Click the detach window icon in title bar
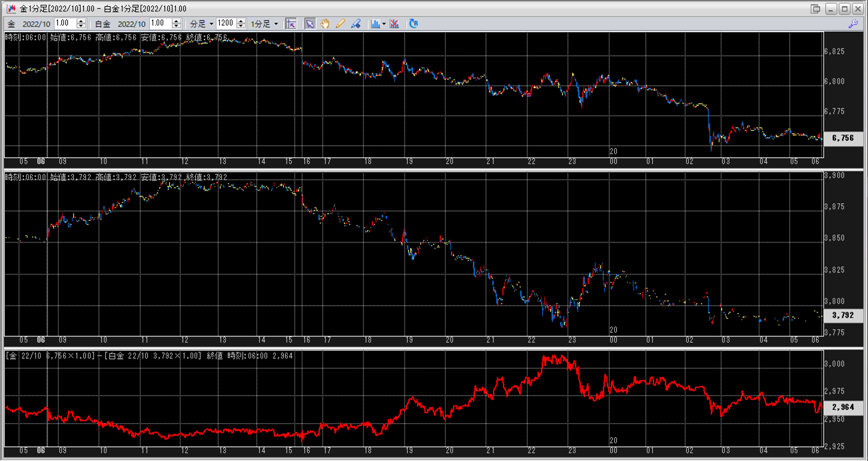The image size is (868, 461). point(815,9)
